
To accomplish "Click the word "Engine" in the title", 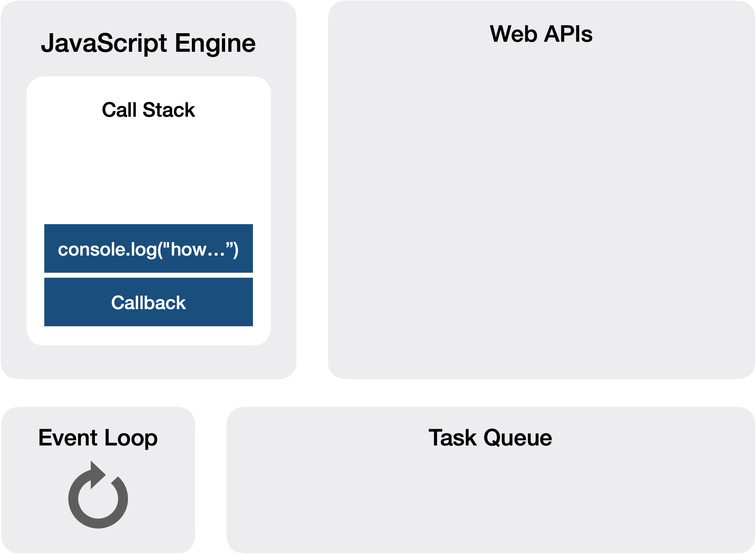I will click(x=215, y=43).
